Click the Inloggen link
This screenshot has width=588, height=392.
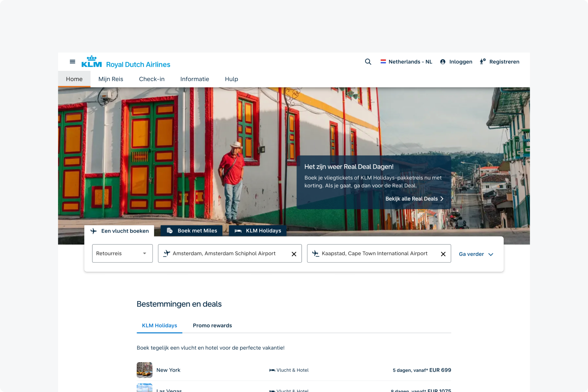[x=456, y=61]
